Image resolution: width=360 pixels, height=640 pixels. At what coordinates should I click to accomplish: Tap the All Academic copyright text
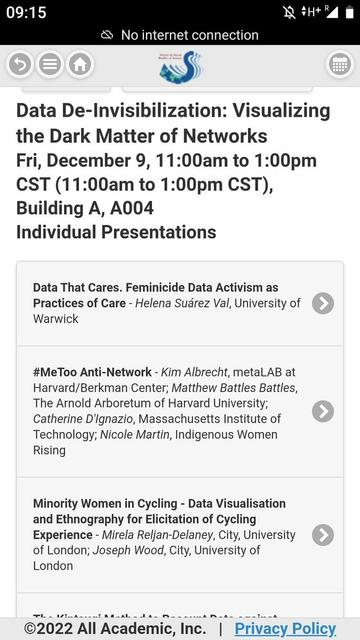coord(115,629)
